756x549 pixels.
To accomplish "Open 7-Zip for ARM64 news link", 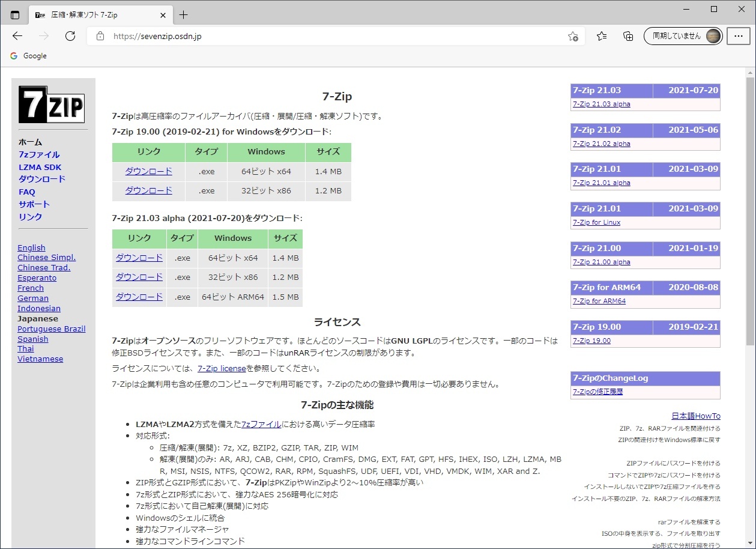I will click(599, 301).
